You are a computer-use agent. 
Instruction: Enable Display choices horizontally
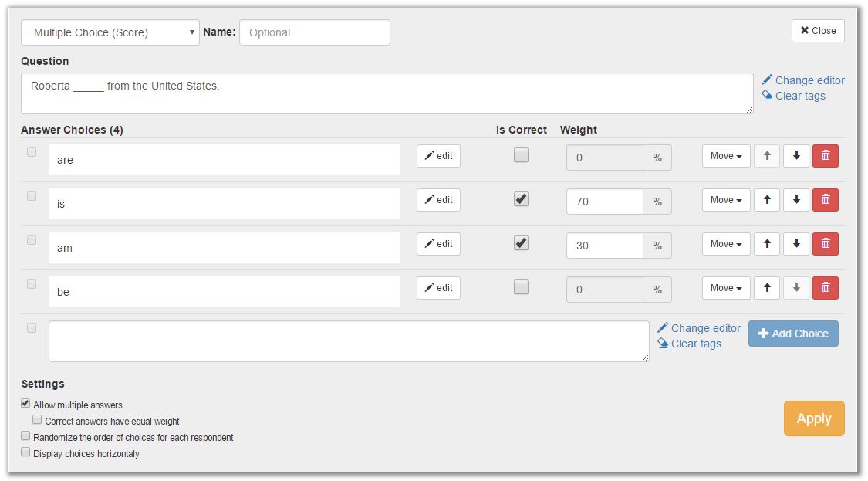pos(25,452)
